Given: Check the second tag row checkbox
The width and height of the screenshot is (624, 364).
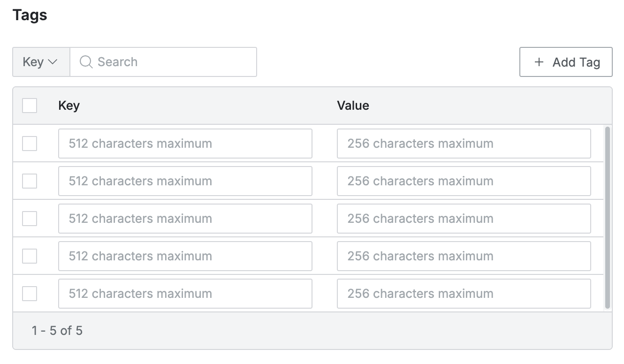Looking at the screenshot, I should click(x=30, y=181).
